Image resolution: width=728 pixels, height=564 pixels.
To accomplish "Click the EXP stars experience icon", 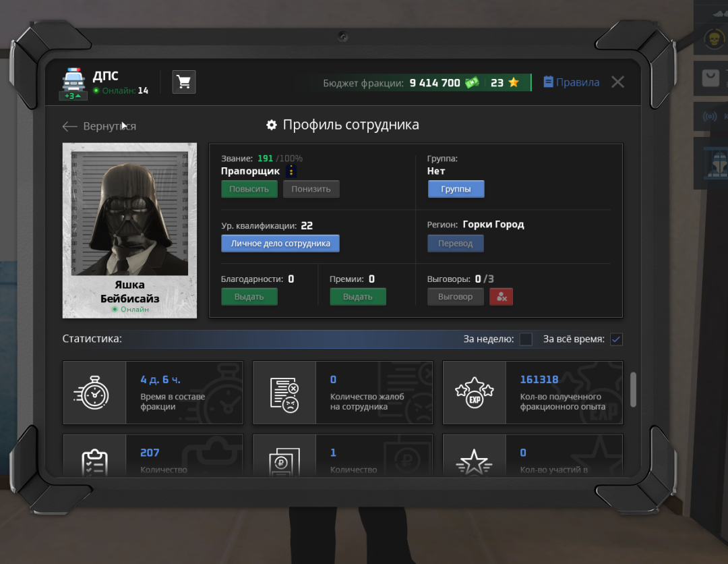I will click(x=475, y=393).
